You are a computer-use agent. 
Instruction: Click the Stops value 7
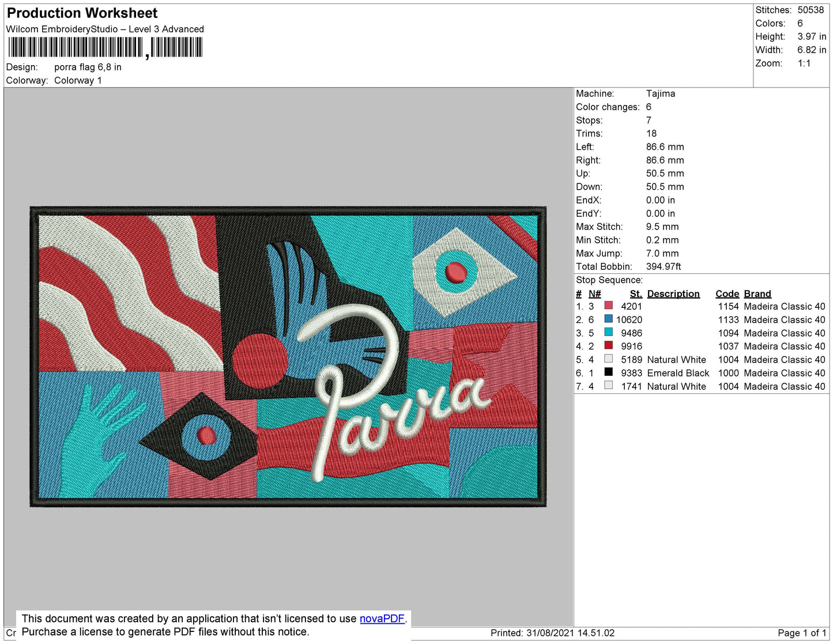649,120
